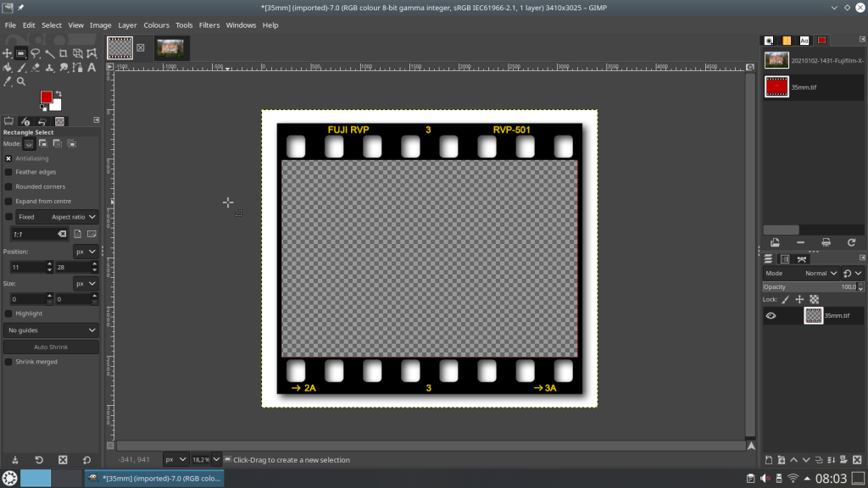
Task: Select the Paths tool
Action: pyautogui.click(x=77, y=68)
